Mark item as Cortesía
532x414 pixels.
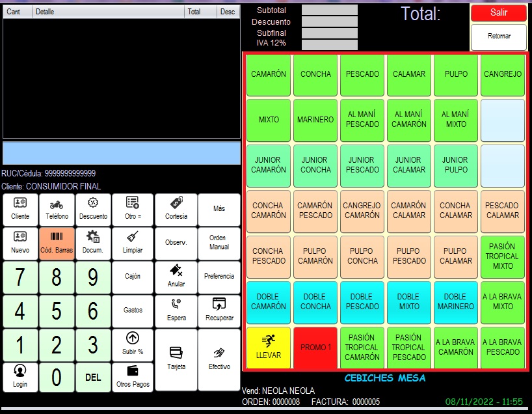click(176, 209)
